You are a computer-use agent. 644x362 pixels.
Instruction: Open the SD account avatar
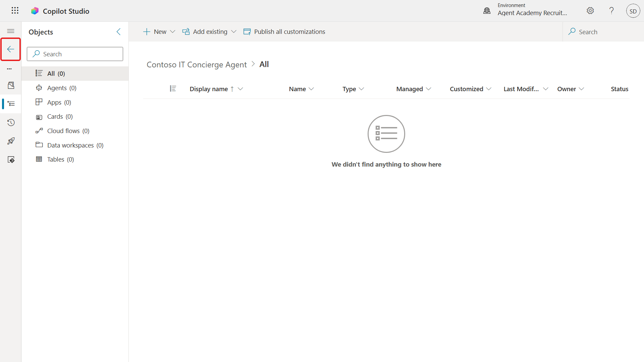tap(633, 11)
